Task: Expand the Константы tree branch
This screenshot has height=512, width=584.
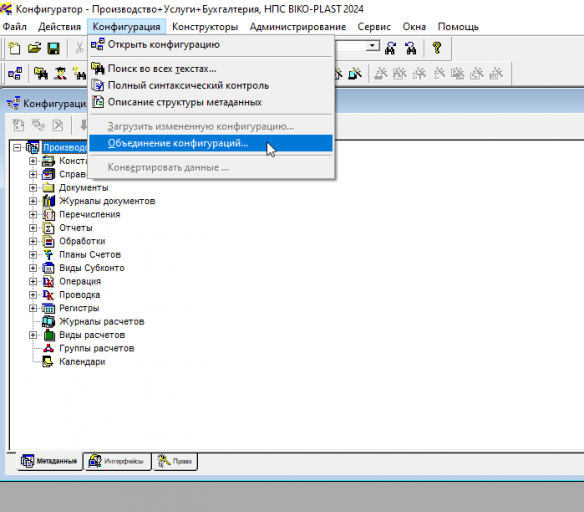Action: [x=33, y=161]
